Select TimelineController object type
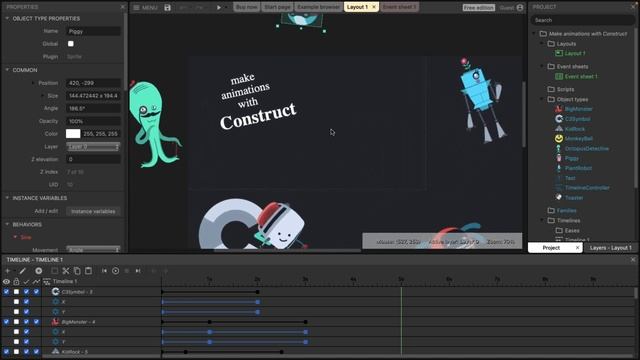This screenshot has height=360, width=640. (x=587, y=188)
